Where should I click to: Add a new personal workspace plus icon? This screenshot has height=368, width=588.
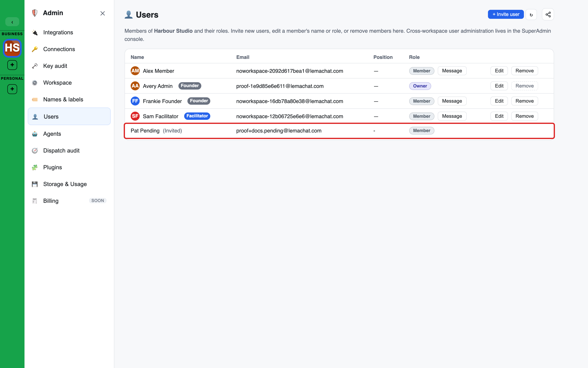pyautogui.click(x=12, y=89)
